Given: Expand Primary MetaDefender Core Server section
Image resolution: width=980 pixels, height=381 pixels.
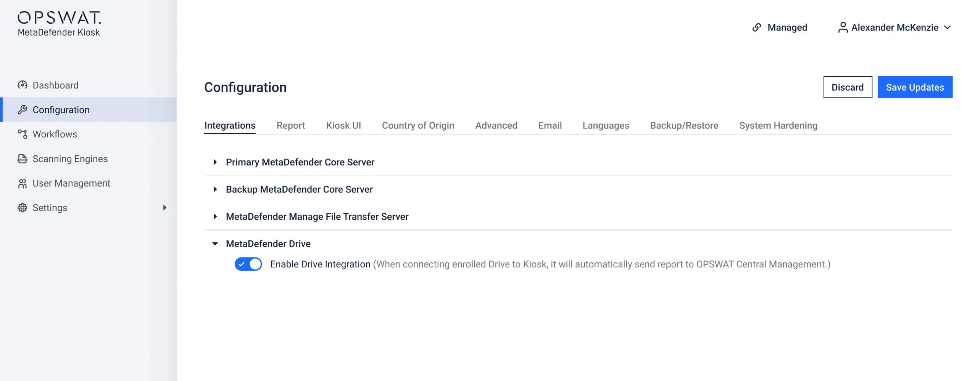Looking at the screenshot, I should point(216,162).
